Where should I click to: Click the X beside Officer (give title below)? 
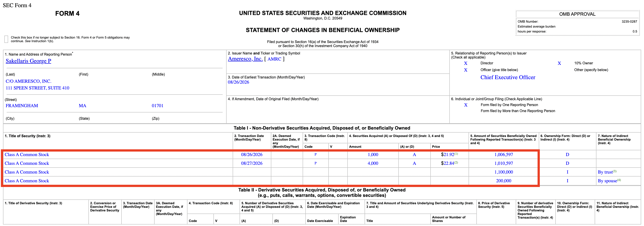pos(466,70)
